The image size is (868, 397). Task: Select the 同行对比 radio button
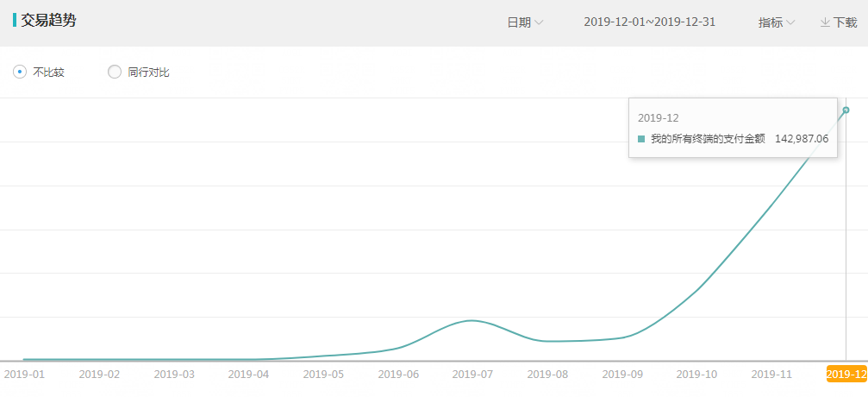click(115, 72)
